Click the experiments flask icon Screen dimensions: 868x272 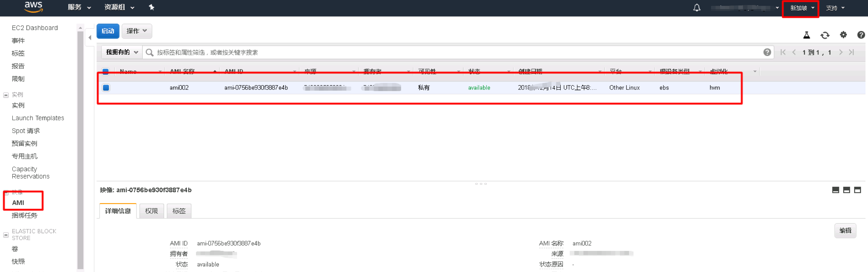click(806, 35)
